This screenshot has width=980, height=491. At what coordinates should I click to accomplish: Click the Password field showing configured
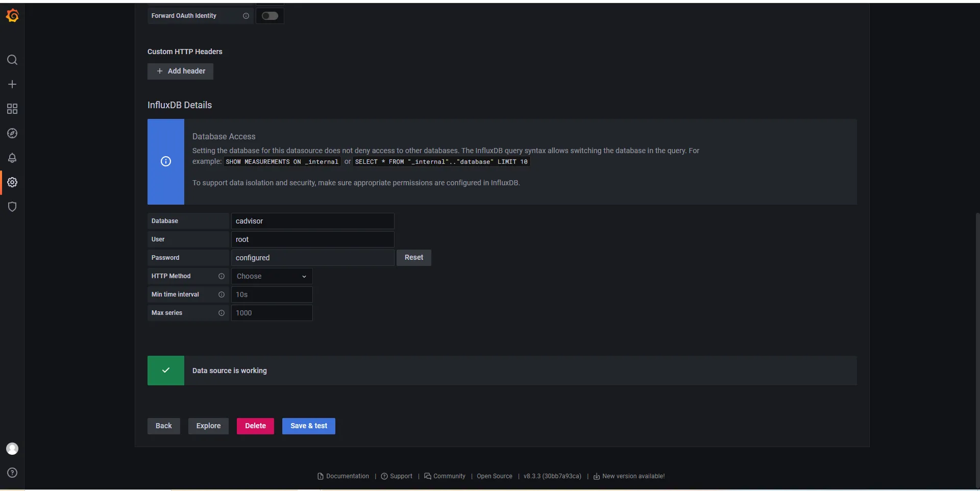[313, 258]
